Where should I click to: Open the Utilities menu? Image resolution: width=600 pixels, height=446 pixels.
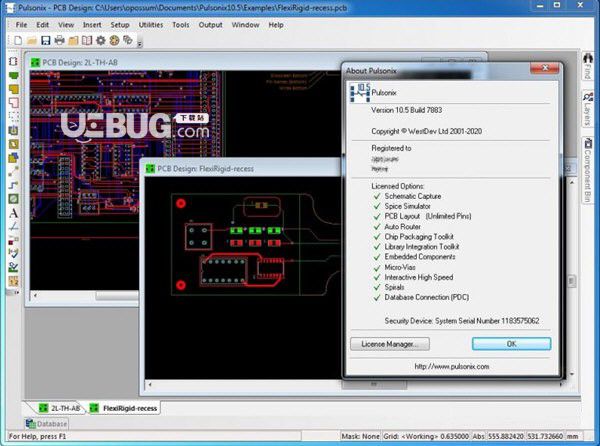pyautogui.click(x=151, y=25)
